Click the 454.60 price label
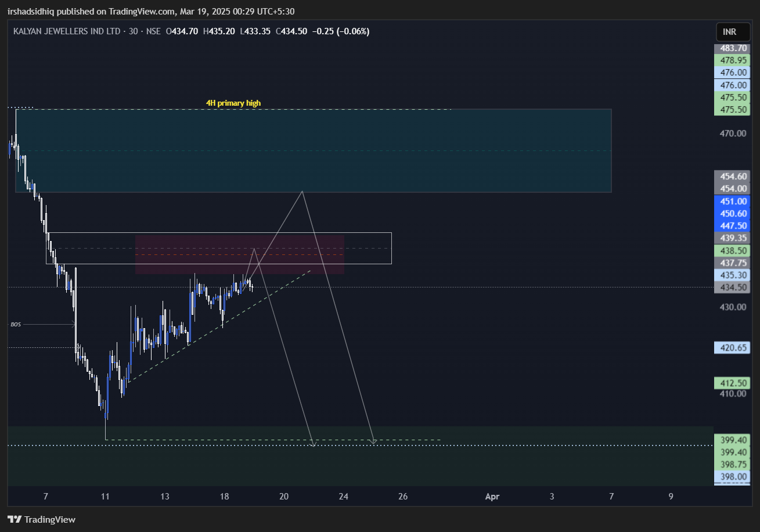This screenshot has width=760, height=532. 733,177
